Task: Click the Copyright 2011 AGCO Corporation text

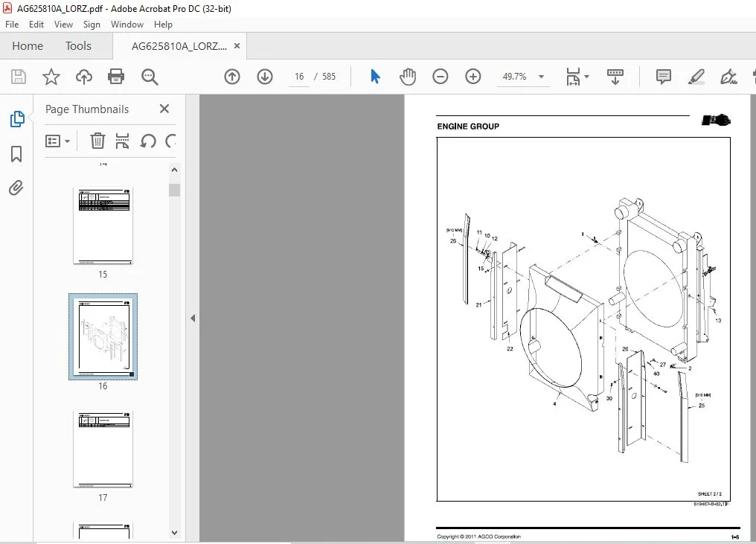Action: [478, 537]
